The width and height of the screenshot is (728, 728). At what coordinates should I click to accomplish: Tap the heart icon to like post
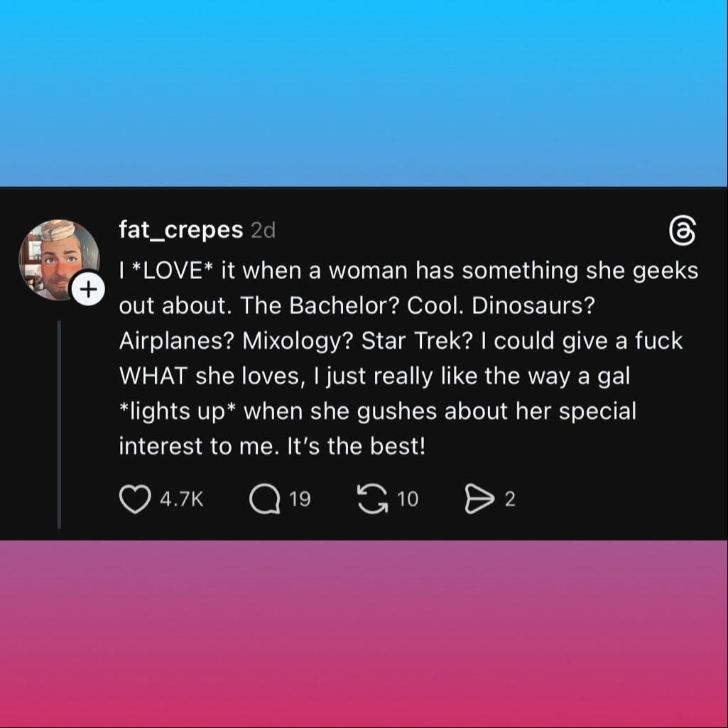[x=133, y=499]
